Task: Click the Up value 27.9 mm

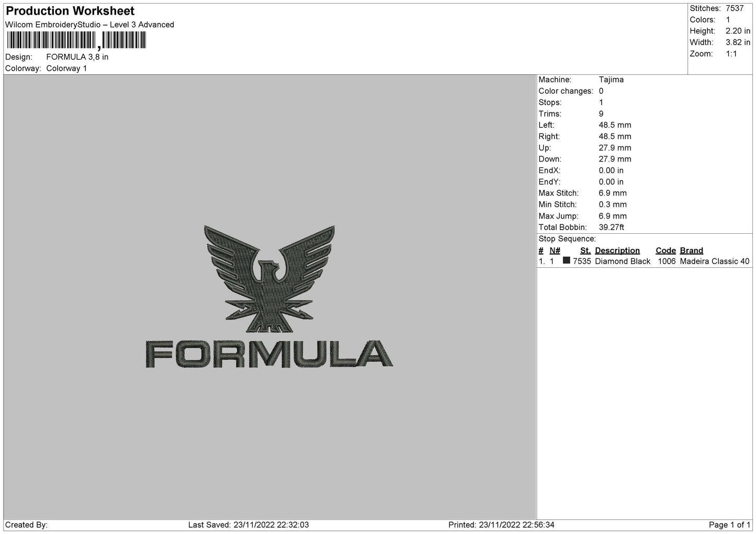Action: 615,148
